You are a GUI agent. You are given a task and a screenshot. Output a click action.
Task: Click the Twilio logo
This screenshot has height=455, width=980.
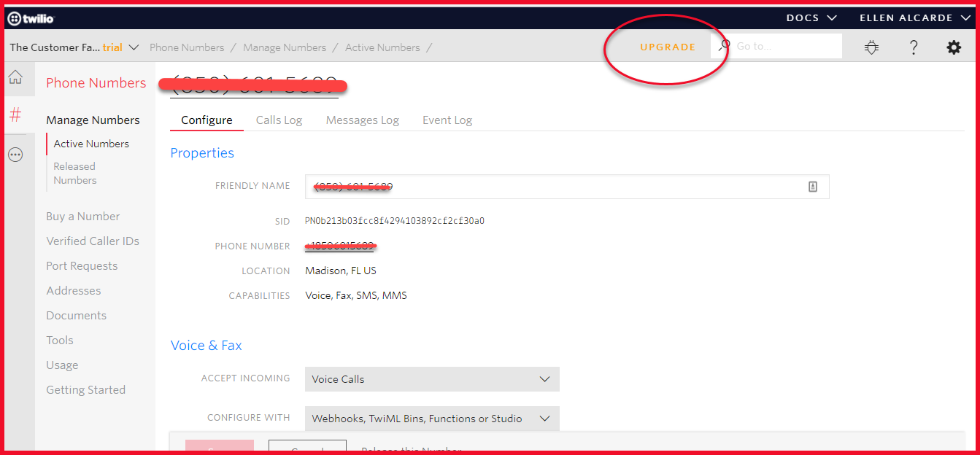pyautogui.click(x=31, y=18)
